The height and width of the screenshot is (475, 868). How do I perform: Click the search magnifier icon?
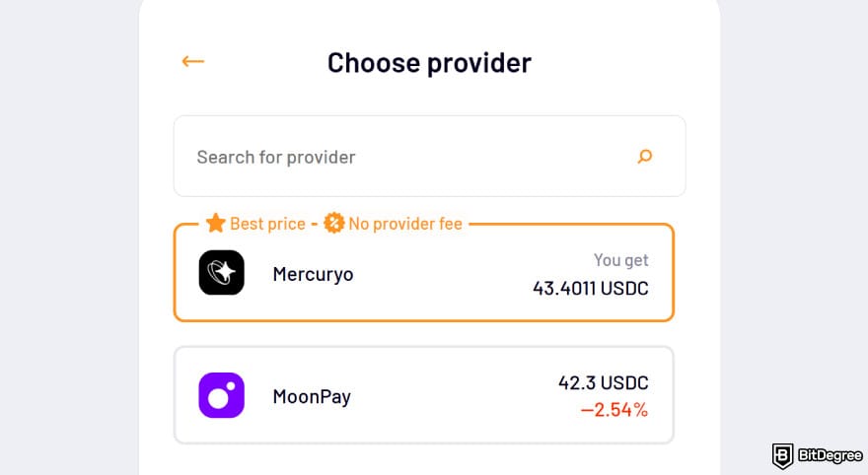pyautogui.click(x=645, y=156)
